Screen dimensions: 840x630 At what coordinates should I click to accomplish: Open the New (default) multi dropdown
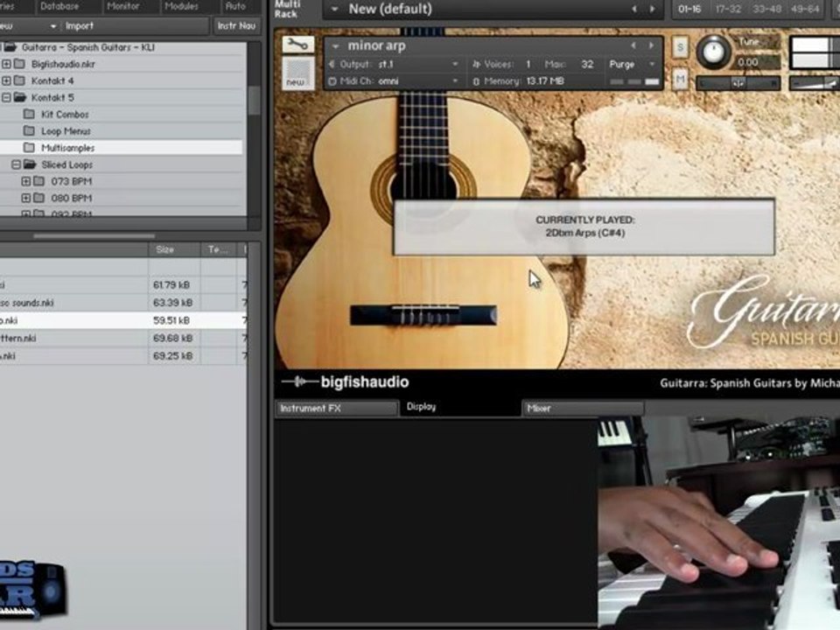tap(335, 9)
